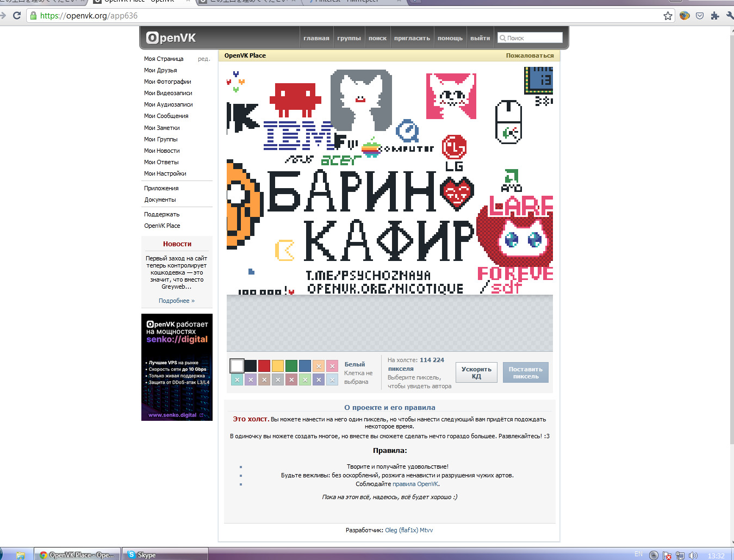Open Документы in the sidebar
Viewport: 734px width, 560px height.
[x=160, y=200]
